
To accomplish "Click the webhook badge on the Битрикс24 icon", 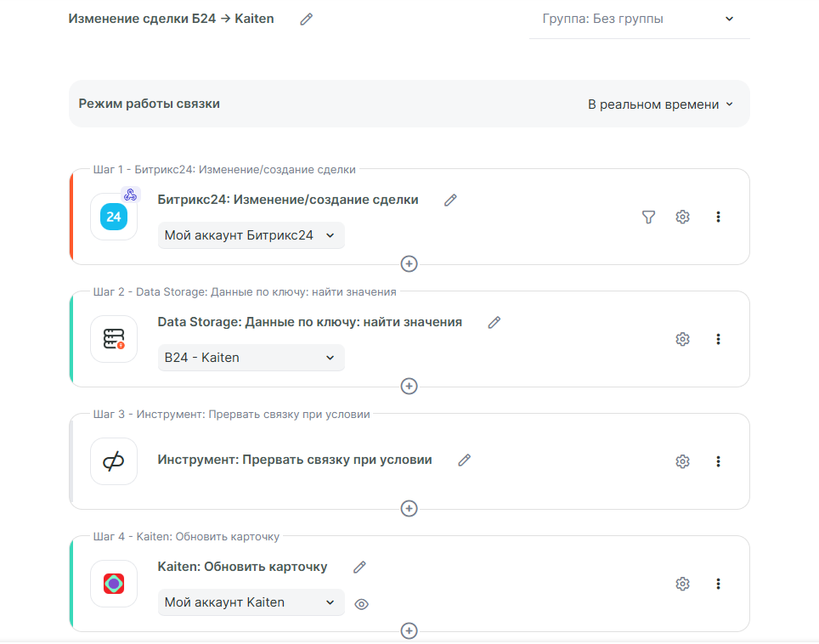I will tap(130, 195).
